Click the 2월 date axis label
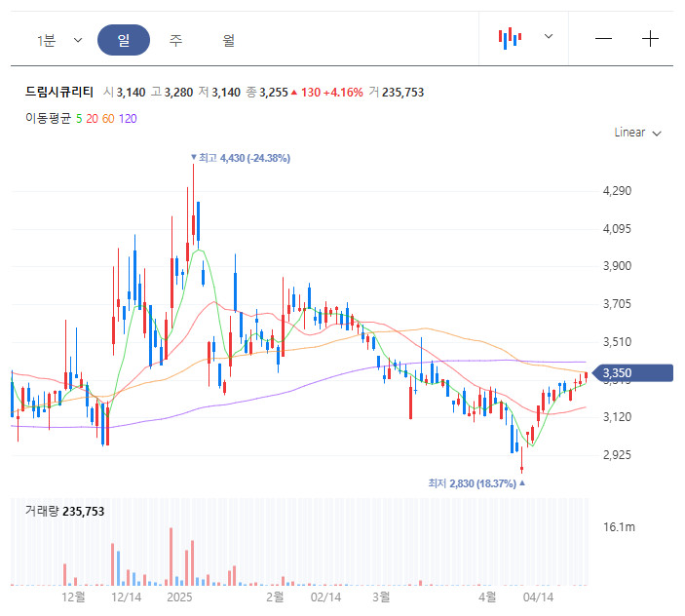Screen dimensions: 685x616 click(x=275, y=597)
